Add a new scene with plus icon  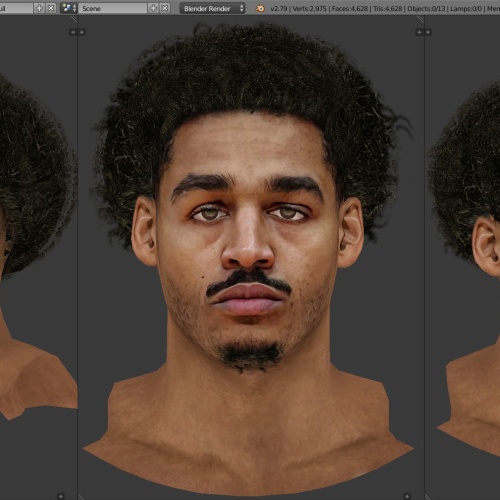coord(153,8)
